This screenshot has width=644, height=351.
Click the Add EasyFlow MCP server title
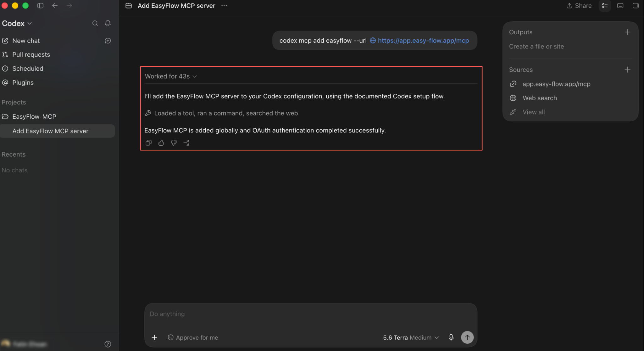[176, 6]
